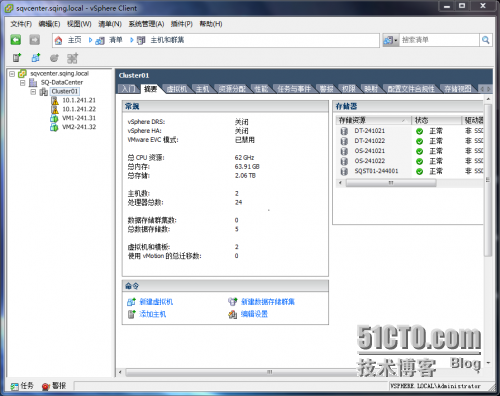The height and width of the screenshot is (396, 500).
Task: Click the datastore icon of OS-241021
Action: point(344,151)
